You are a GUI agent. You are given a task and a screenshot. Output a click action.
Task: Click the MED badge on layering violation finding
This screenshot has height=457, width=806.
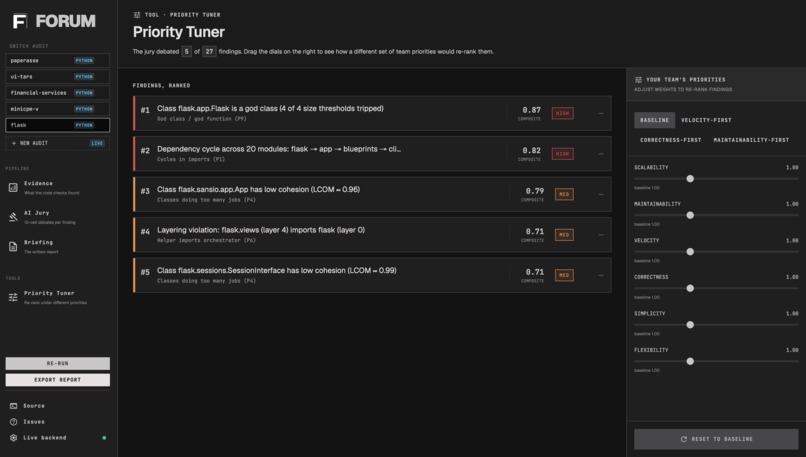pos(564,235)
